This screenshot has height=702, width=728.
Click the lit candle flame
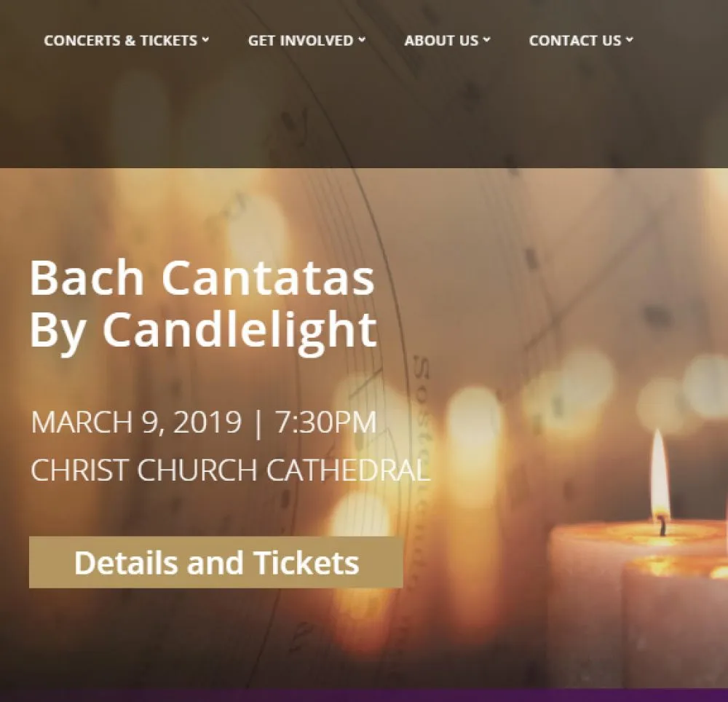click(660, 474)
